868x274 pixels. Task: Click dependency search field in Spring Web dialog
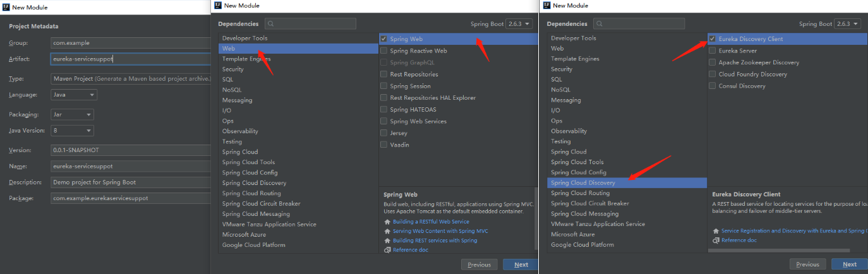point(310,24)
